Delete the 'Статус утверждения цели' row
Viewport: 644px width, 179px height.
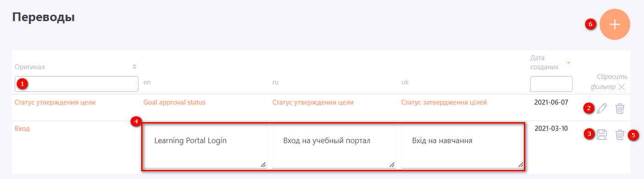click(x=620, y=109)
